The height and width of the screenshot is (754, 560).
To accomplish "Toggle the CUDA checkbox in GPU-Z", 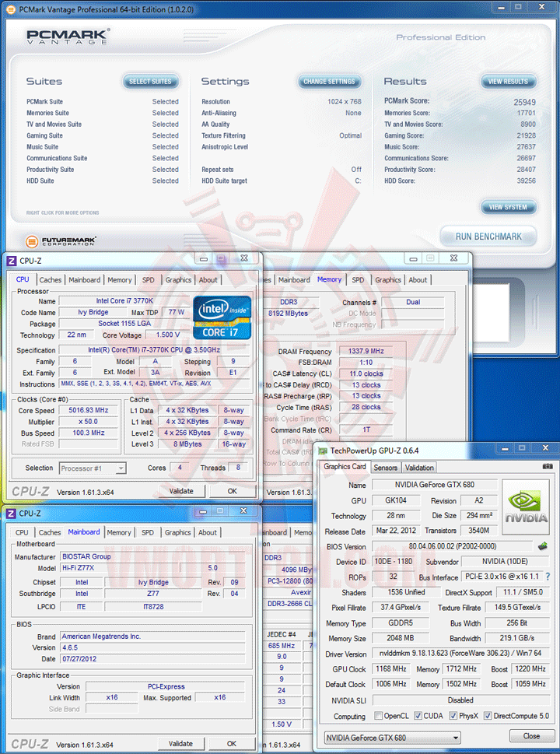I will click(418, 716).
